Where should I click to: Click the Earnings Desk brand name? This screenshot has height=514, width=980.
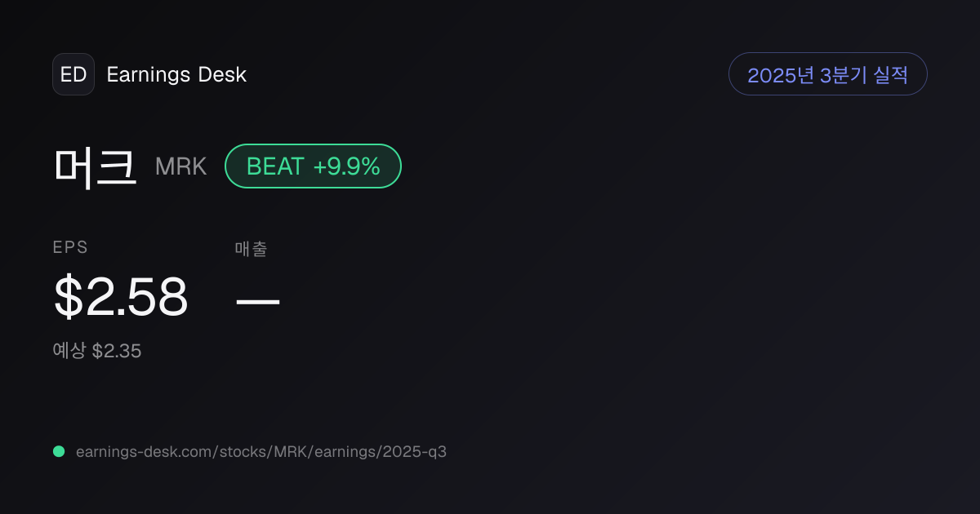click(176, 74)
